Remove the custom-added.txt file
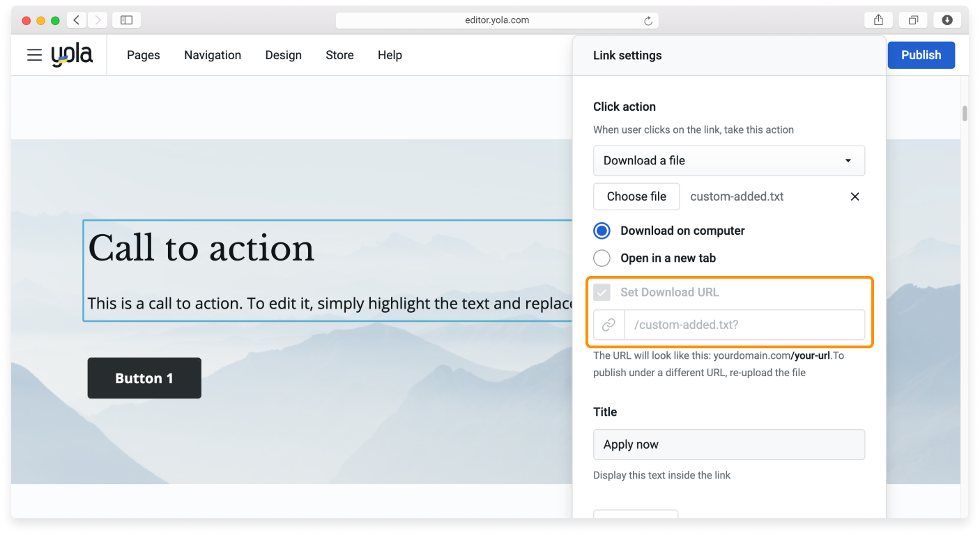 point(855,196)
